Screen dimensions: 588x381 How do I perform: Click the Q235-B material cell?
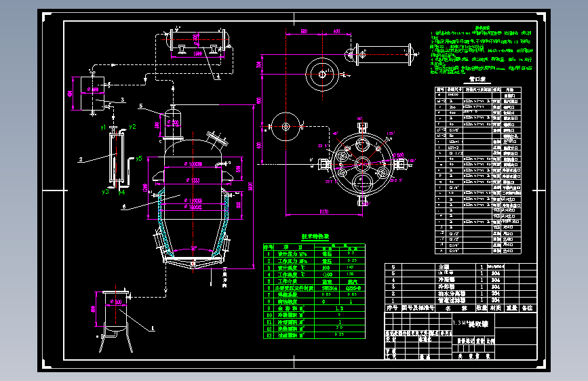[x=353, y=288]
